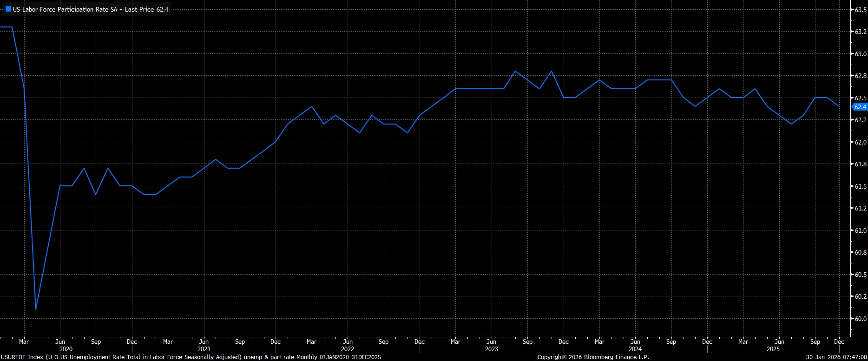Click the 62.0 y-axis tick label
This screenshot has height=361, width=868.
point(860,142)
